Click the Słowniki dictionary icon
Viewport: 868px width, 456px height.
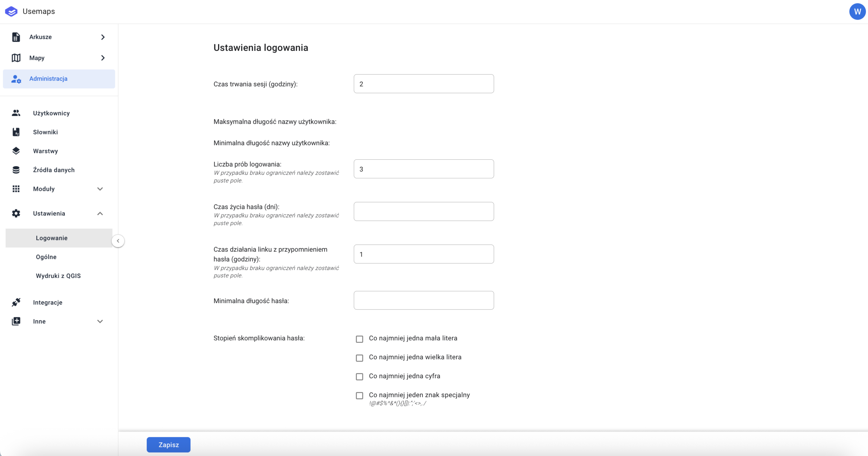(x=16, y=132)
